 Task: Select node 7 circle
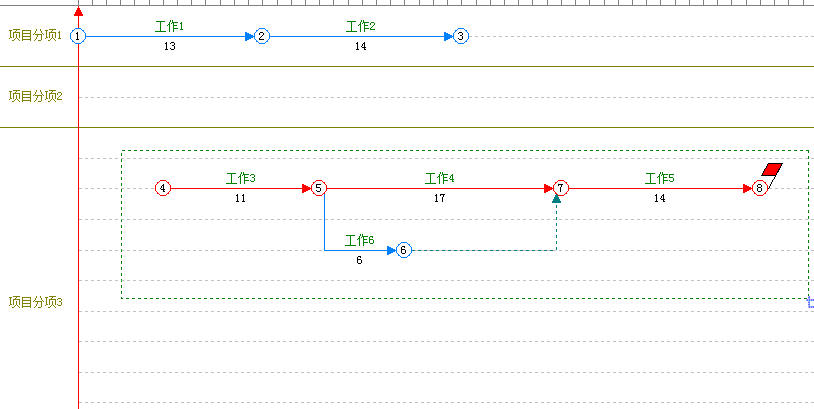(x=561, y=188)
